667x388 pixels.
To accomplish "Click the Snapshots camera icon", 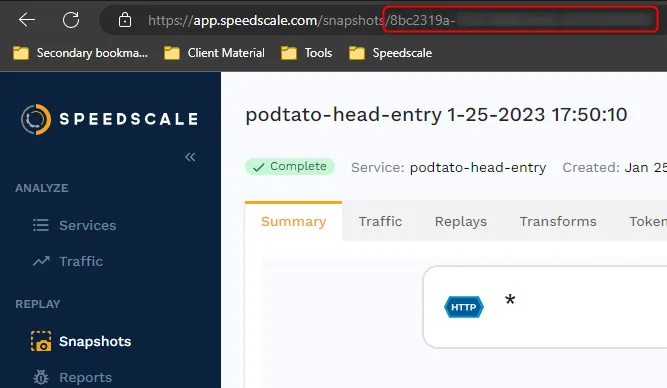I will pyautogui.click(x=41, y=341).
